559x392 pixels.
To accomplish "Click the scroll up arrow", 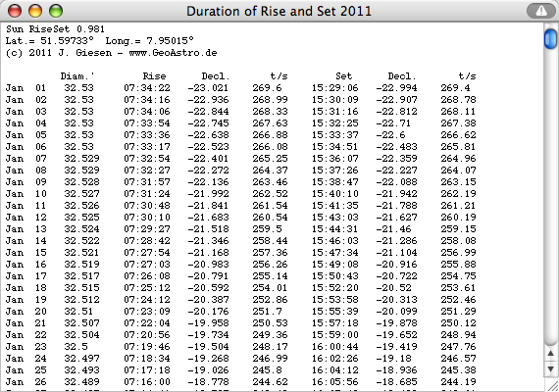I will click(x=550, y=354).
